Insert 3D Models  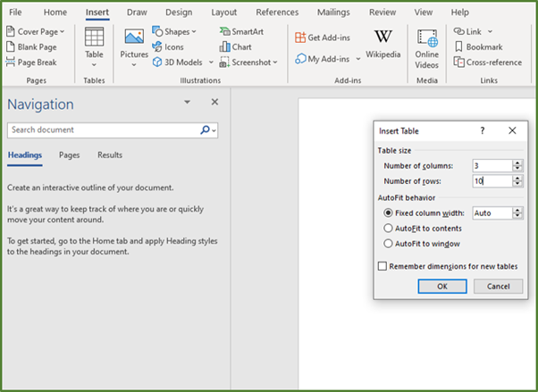tap(182, 63)
